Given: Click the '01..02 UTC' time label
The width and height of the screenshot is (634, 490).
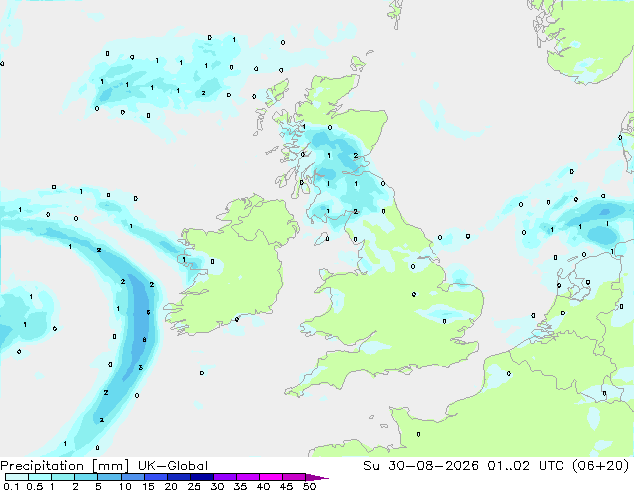Looking at the screenshot, I should 520,466.
